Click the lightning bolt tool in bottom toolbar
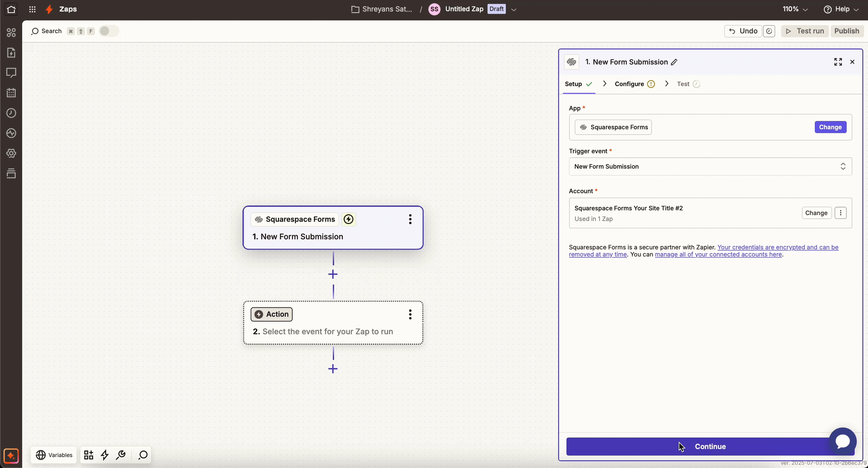Screen dimensions: 868x468 point(105,455)
